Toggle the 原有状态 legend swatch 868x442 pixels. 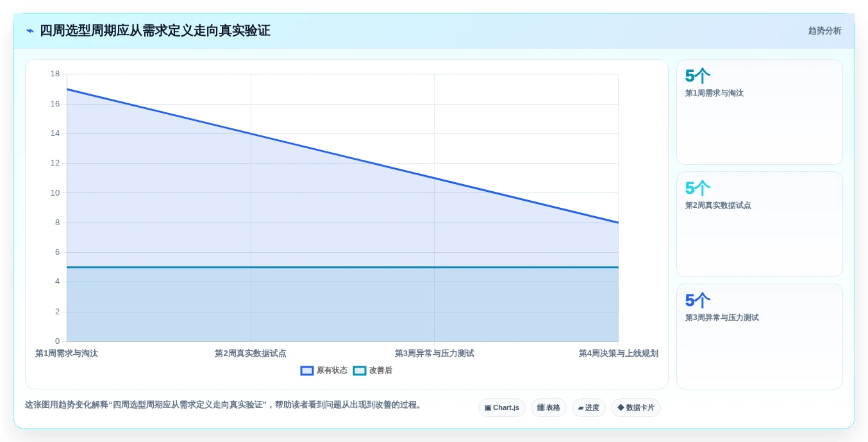pos(307,371)
